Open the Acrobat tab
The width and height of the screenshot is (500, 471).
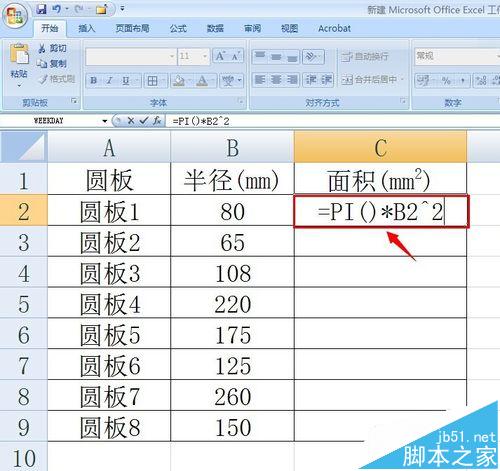coord(334,29)
